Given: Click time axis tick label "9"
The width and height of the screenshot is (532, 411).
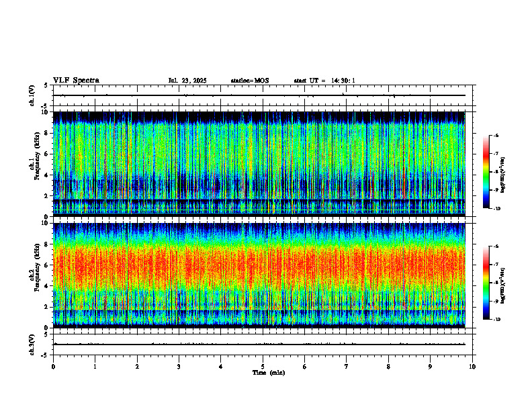Looking at the screenshot, I should tap(430, 367).
